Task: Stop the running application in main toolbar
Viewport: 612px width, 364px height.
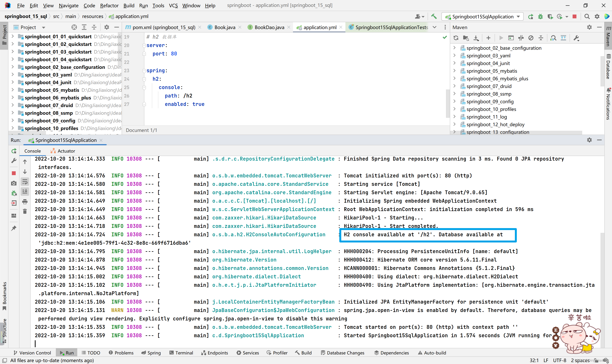Action: [x=575, y=16]
